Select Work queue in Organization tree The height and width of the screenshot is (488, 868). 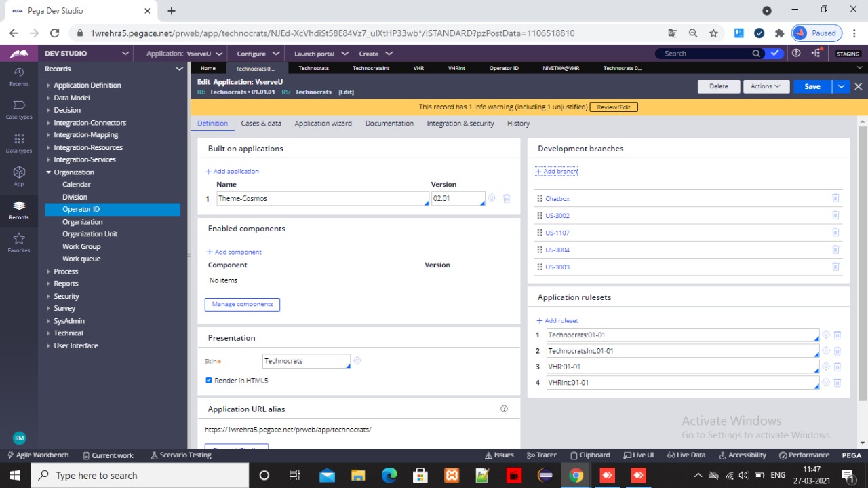point(81,259)
